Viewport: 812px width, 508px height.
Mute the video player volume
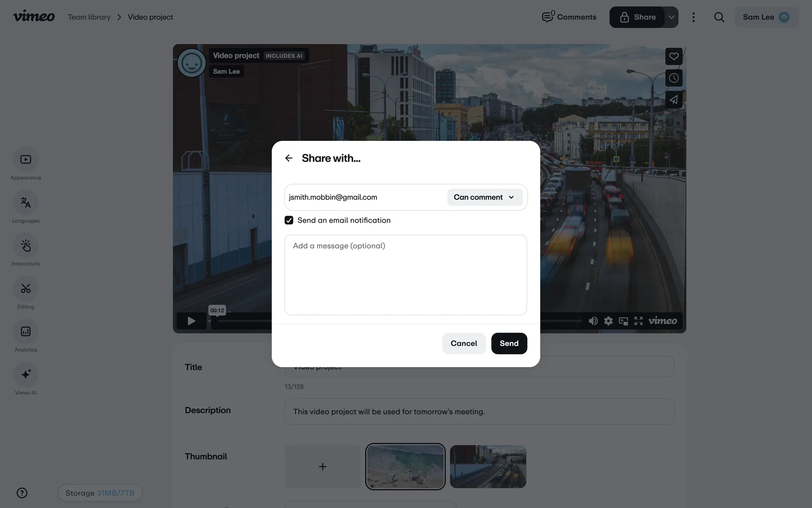coord(593,321)
